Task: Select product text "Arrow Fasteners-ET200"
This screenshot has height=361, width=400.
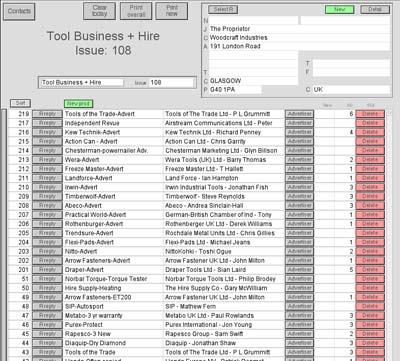Action: [x=98, y=297]
